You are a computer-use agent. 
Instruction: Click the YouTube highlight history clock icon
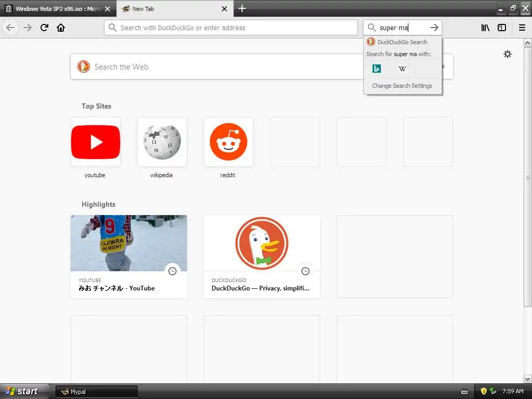172,271
